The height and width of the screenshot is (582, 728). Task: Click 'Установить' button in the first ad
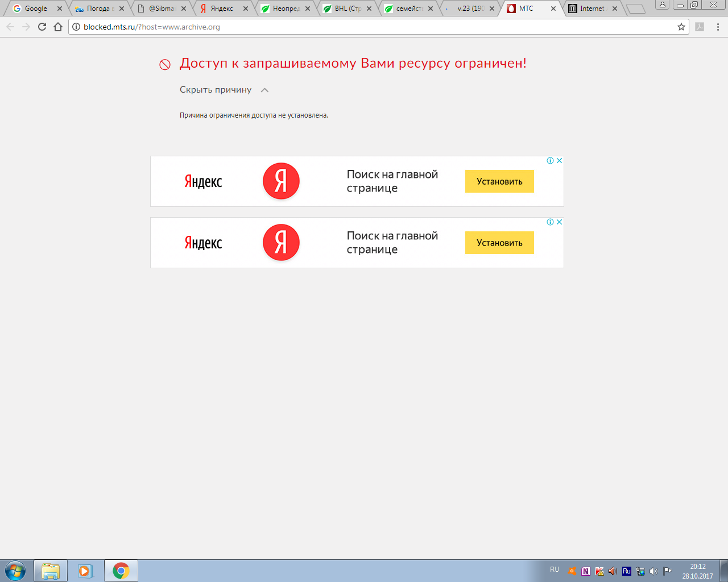[x=499, y=181]
